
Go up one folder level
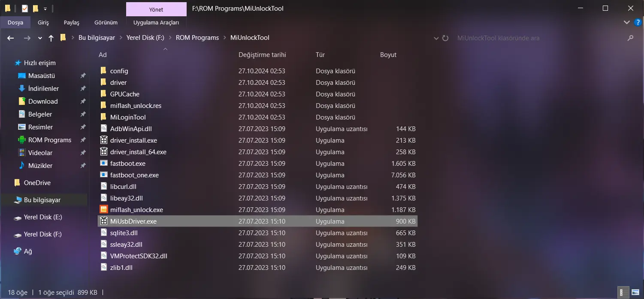pyautogui.click(x=51, y=38)
